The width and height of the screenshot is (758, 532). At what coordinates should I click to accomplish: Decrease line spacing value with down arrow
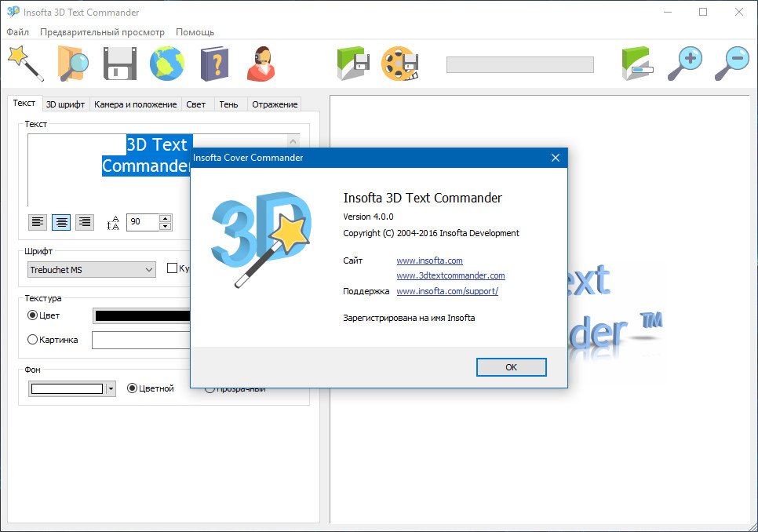point(166,226)
